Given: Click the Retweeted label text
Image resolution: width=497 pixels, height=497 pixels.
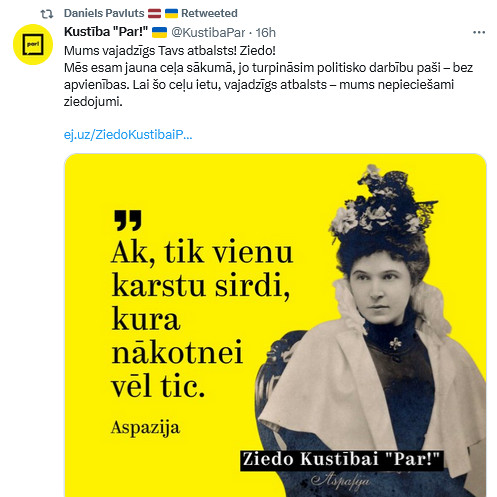Looking at the screenshot, I should [209, 13].
